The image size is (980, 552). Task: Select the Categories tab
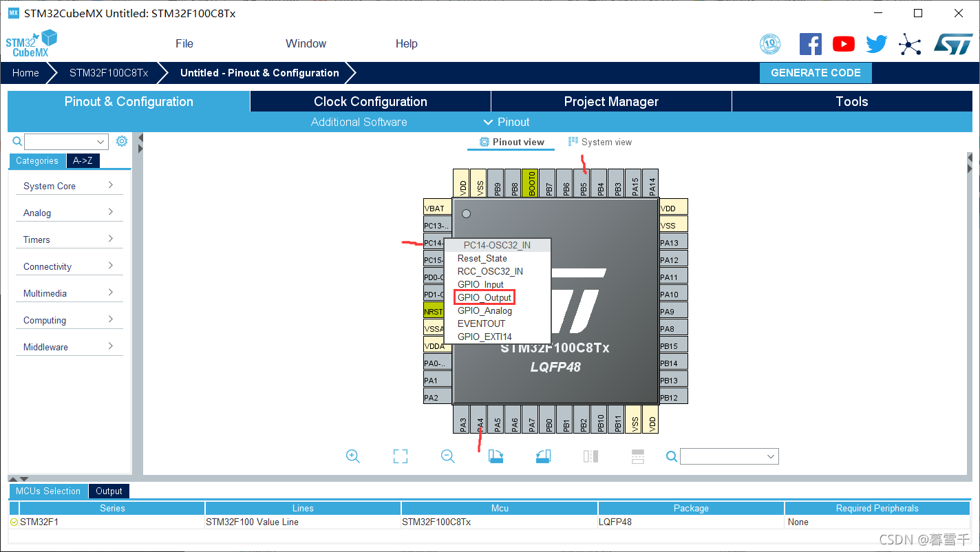(37, 161)
